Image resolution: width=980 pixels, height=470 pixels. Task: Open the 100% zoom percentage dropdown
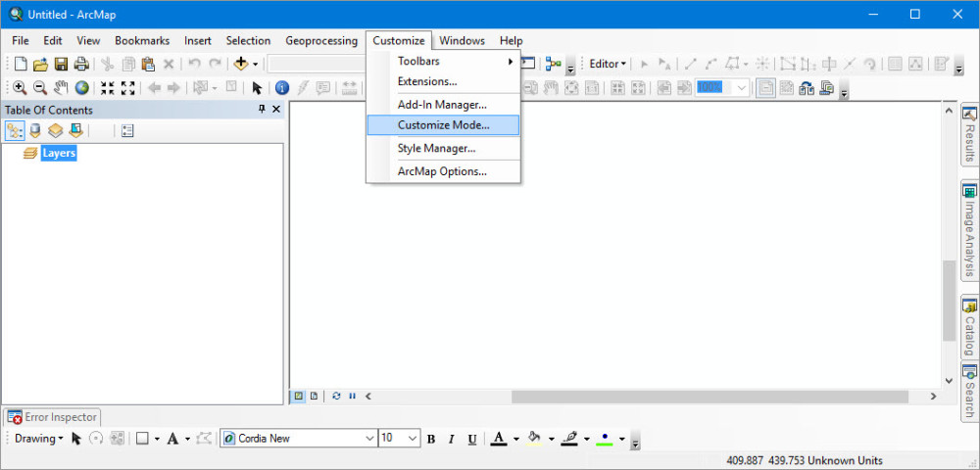click(742, 88)
